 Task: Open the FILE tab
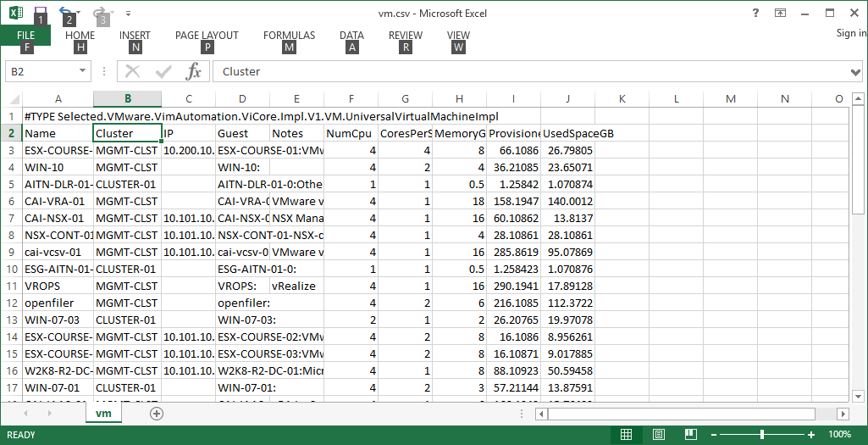[x=25, y=36]
